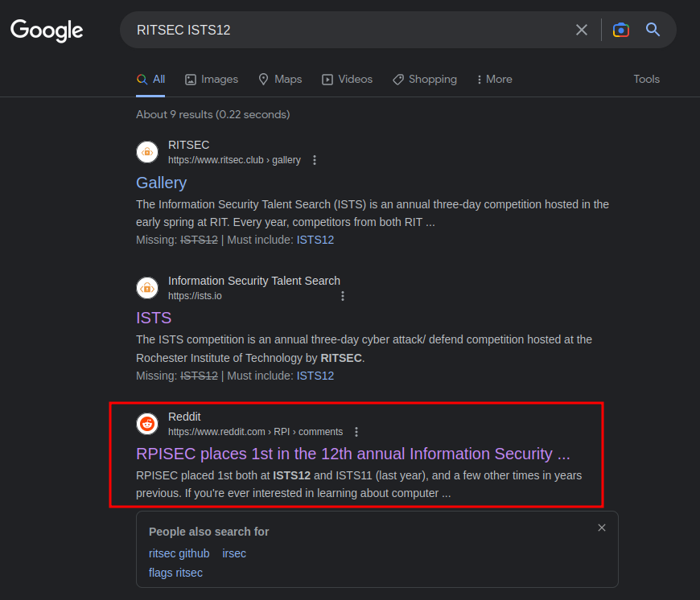Open three-dot menu for Reddit result
Viewport: 700px width, 600px height.
tap(356, 432)
